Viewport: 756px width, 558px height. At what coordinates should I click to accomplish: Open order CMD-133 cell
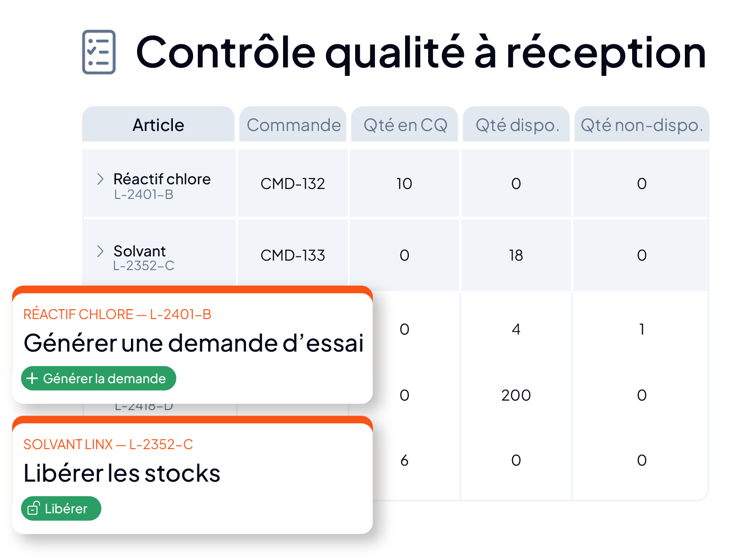(293, 255)
